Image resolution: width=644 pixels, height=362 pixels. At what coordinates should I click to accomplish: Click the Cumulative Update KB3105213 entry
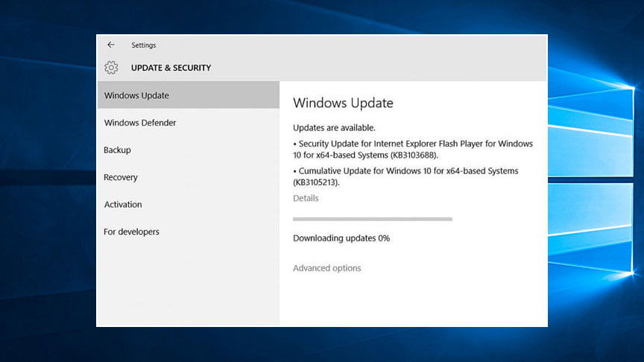point(405,176)
